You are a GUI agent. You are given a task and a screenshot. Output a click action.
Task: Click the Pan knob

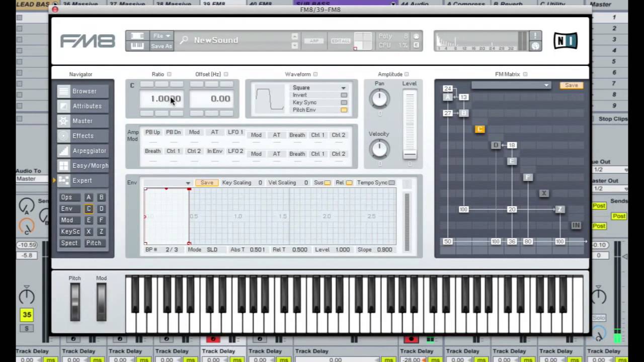pyautogui.click(x=380, y=99)
